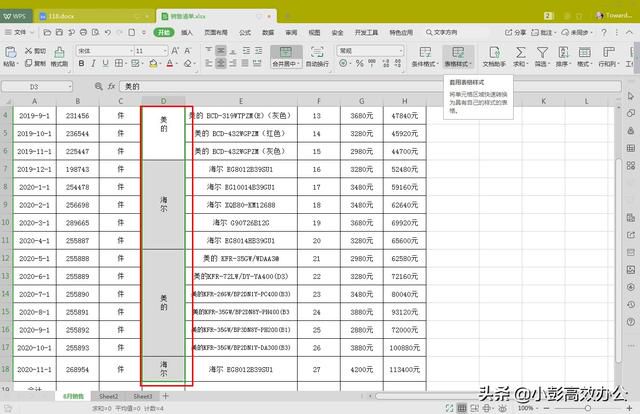The image size is (640, 414).
Task: Toggle bold formatting
Action: [82, 63]
